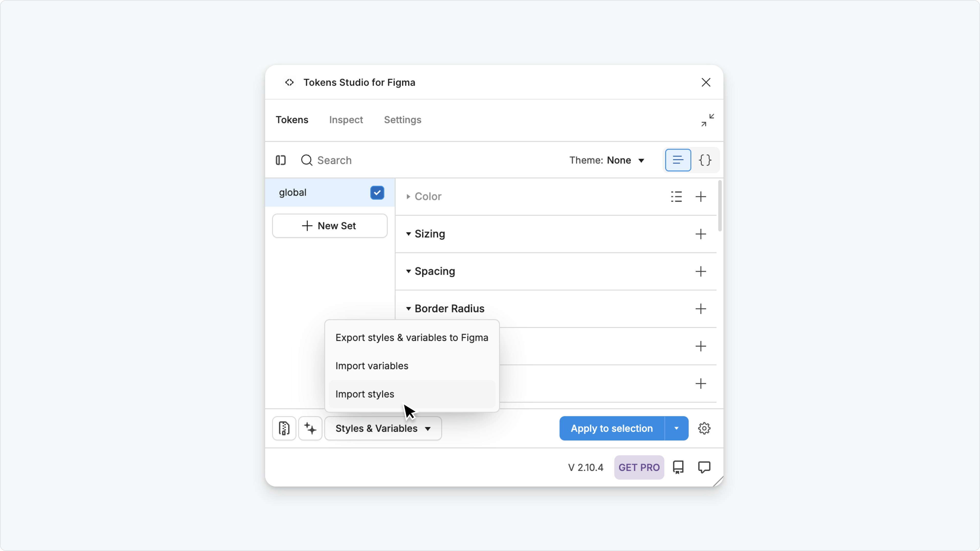Open the Theme: None dropdown
The height and width of the screenshot is (551, 980).
607,160
